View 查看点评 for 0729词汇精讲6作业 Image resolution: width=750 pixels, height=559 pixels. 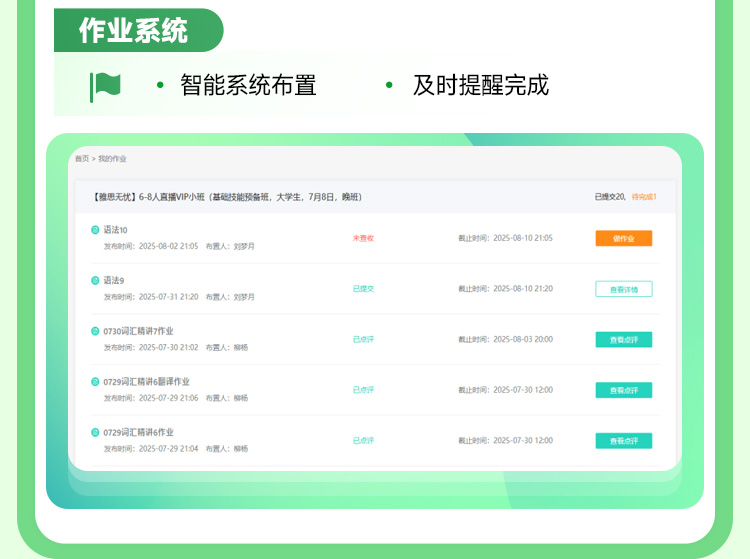(x=623, y=441)
